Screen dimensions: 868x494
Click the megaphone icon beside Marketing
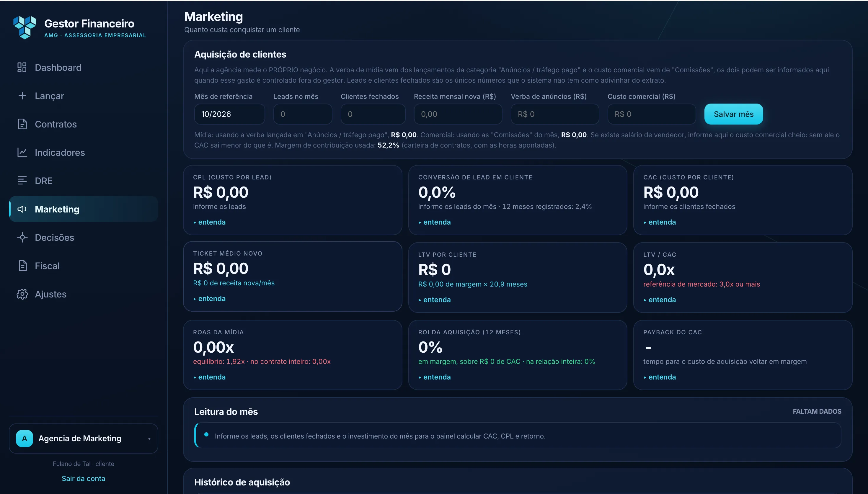click(x=22, y=209)
